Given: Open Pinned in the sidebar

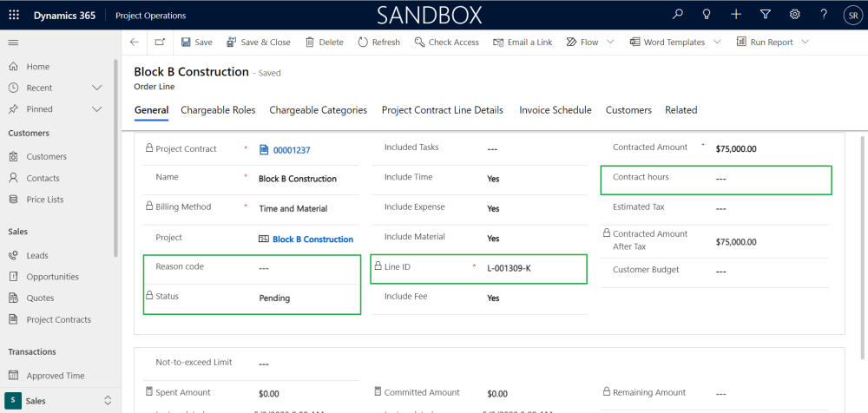Looking at the screenshot, I should 39,109.
